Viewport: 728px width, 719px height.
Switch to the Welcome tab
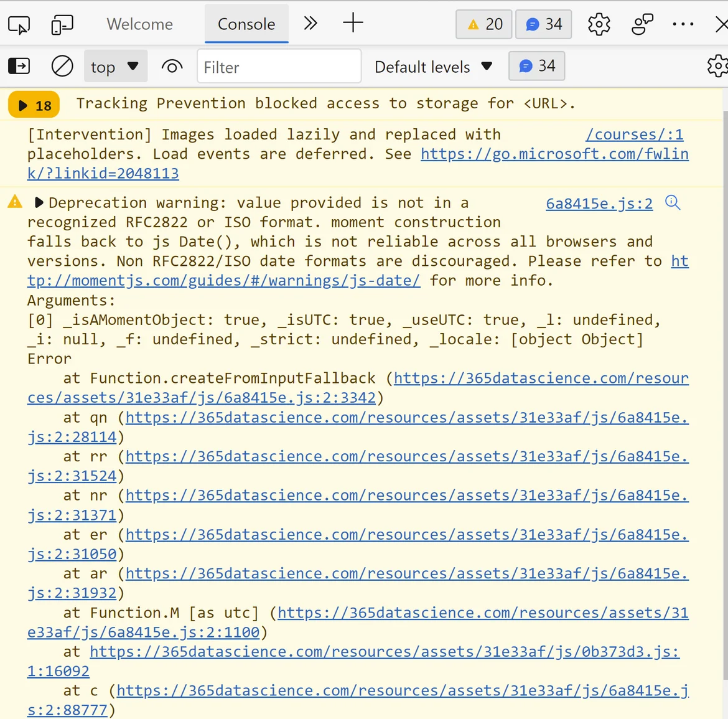coord(139,24)
